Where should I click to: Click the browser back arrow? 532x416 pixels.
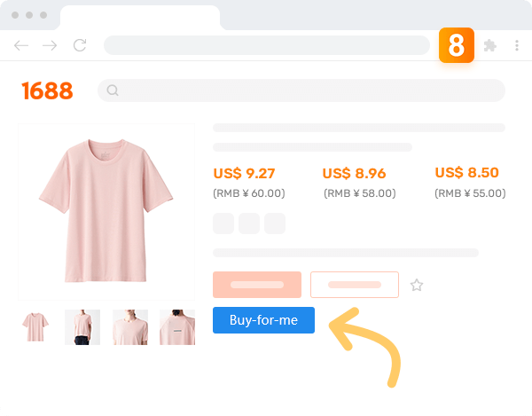(x=21, y=45)
